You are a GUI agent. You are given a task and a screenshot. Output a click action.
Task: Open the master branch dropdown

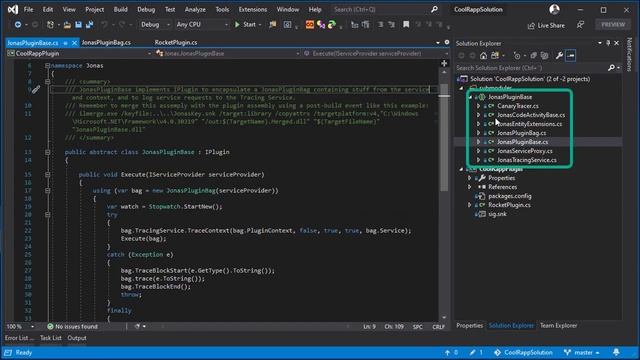click(x=582, y=352)
